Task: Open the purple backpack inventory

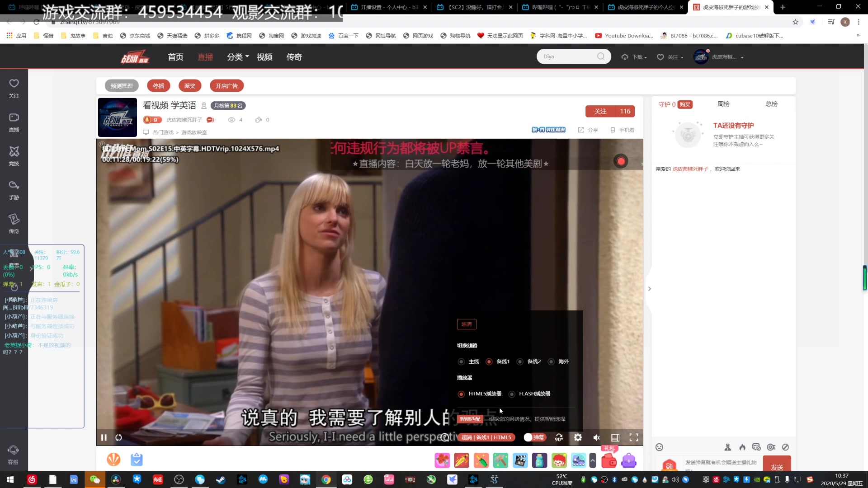Action: coord(629,460)
